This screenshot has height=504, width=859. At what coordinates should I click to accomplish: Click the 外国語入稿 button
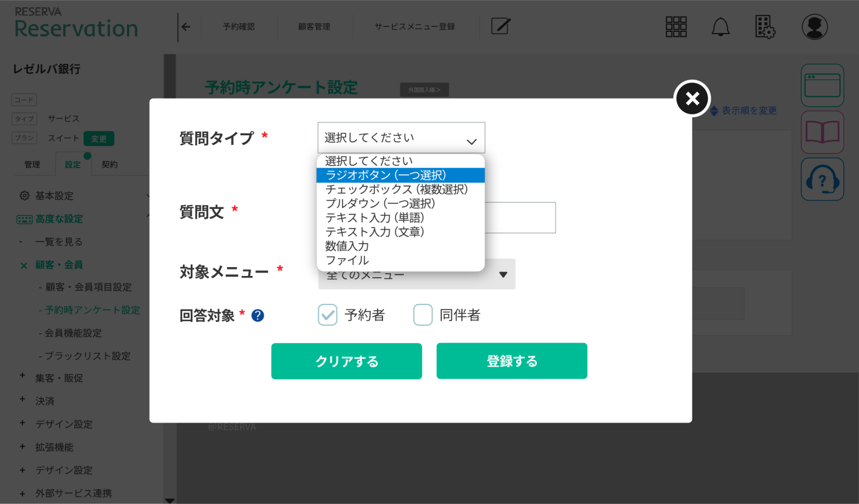424,90
